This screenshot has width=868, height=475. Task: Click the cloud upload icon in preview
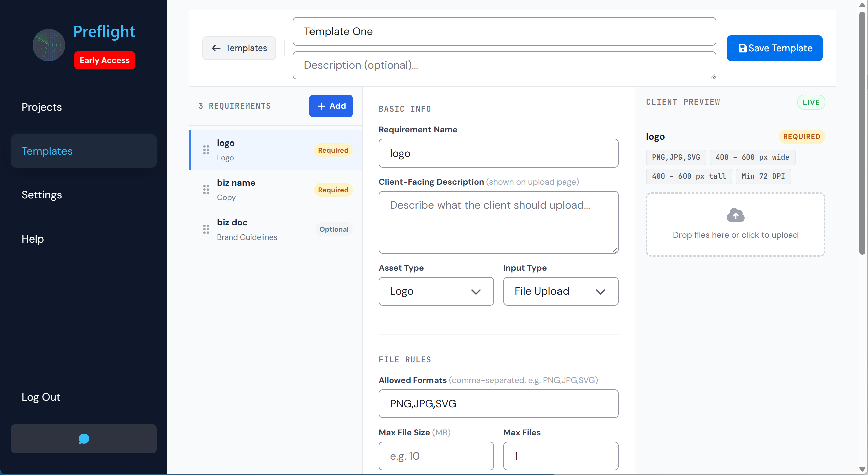pos(736,215)
